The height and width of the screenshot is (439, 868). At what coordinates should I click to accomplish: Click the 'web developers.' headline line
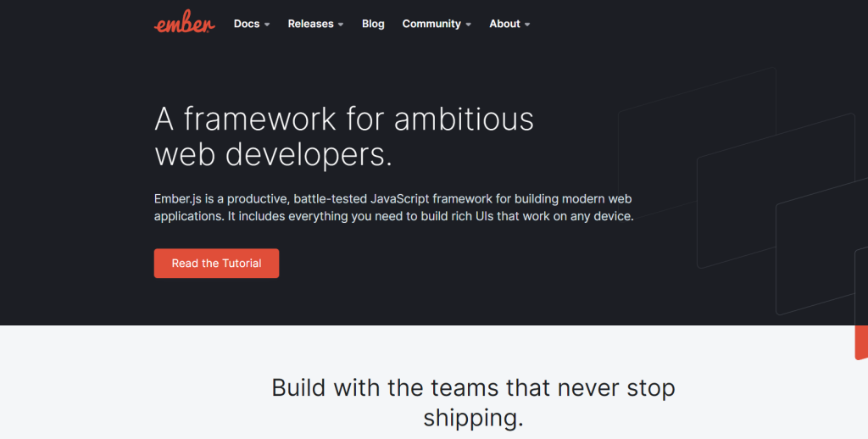pos(273,155)
